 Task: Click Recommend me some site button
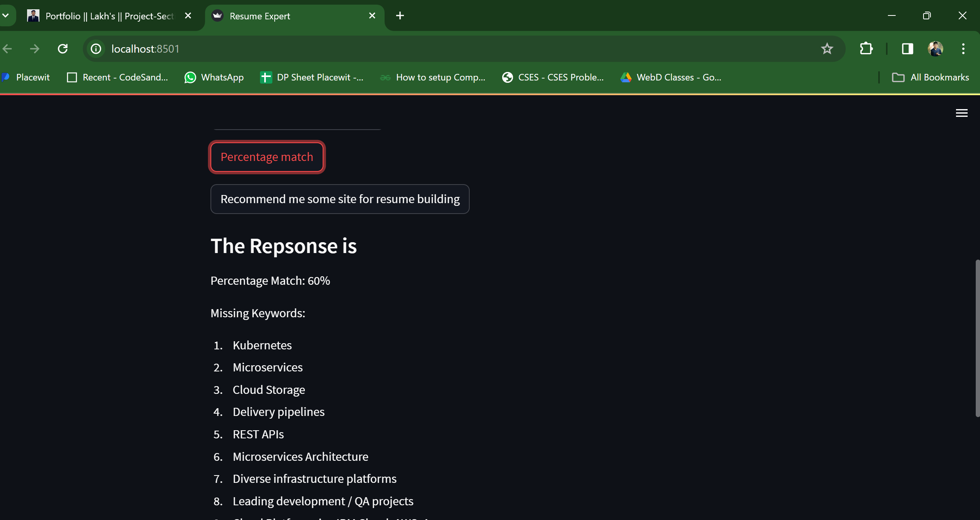point(340,199)
